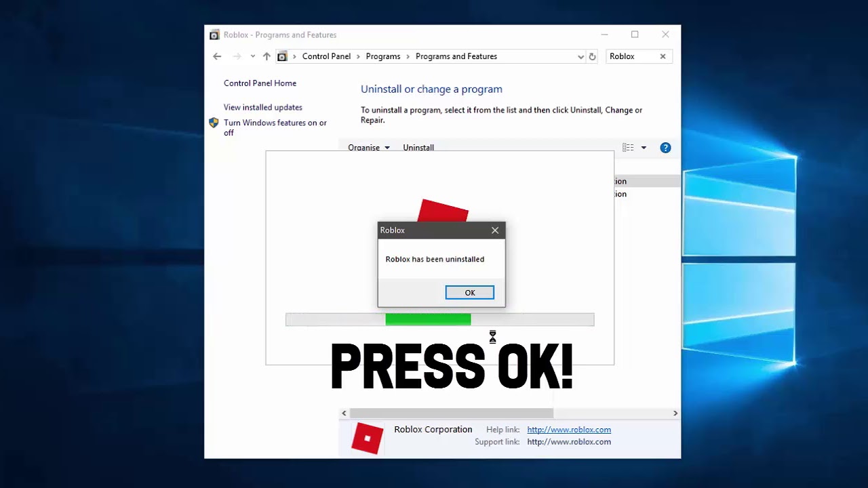Click the Windows features shield icon
Image resolution: width=868 pixels, height=488 pixels.
coord(214,123)
